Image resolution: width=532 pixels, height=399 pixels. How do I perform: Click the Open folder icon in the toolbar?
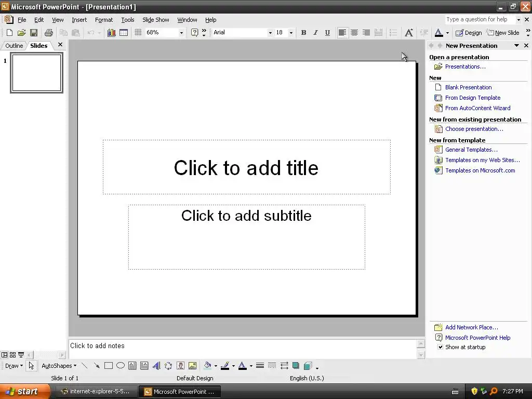[x=21, y=33]
